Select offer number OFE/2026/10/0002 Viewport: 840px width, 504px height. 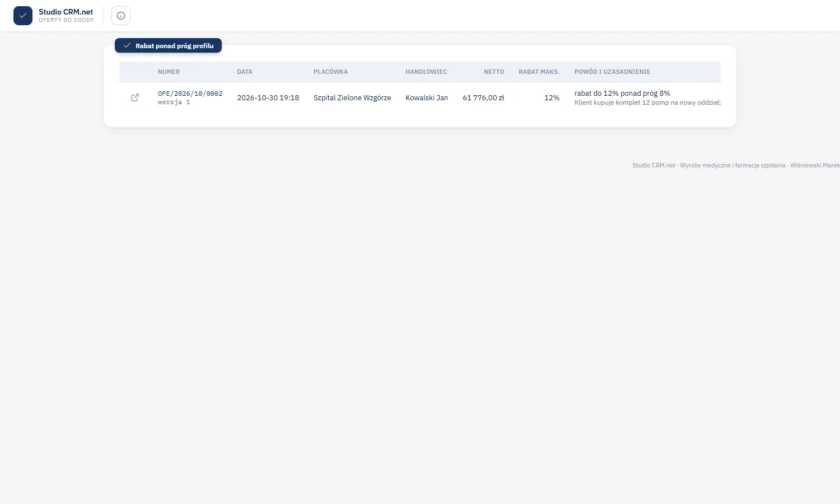pyautogui.click(x=190, y=94)
